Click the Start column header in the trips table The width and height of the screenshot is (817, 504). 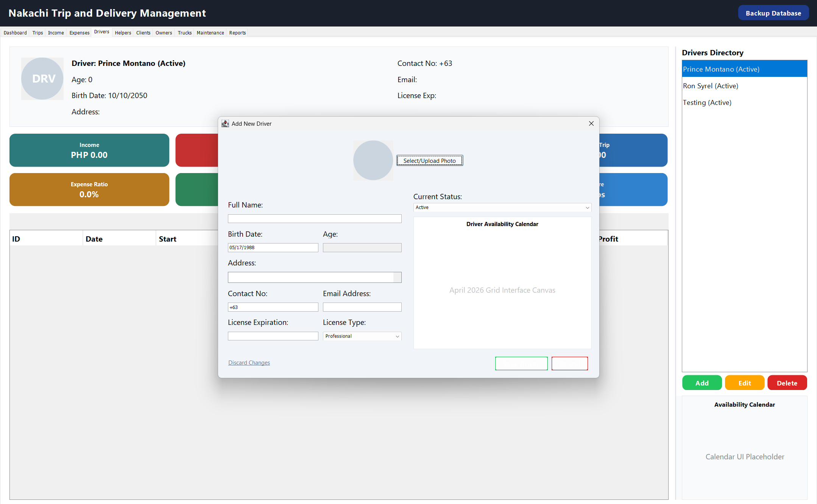187,239
